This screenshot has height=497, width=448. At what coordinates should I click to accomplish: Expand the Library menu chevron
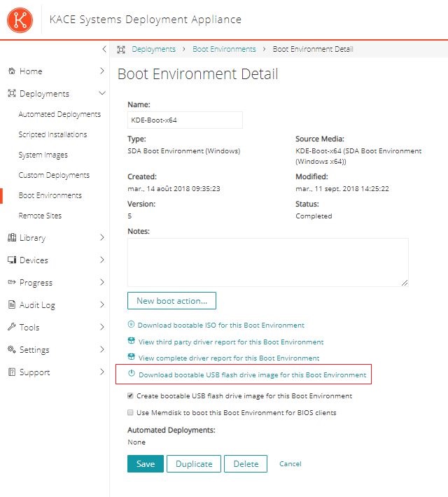point(101,237)
